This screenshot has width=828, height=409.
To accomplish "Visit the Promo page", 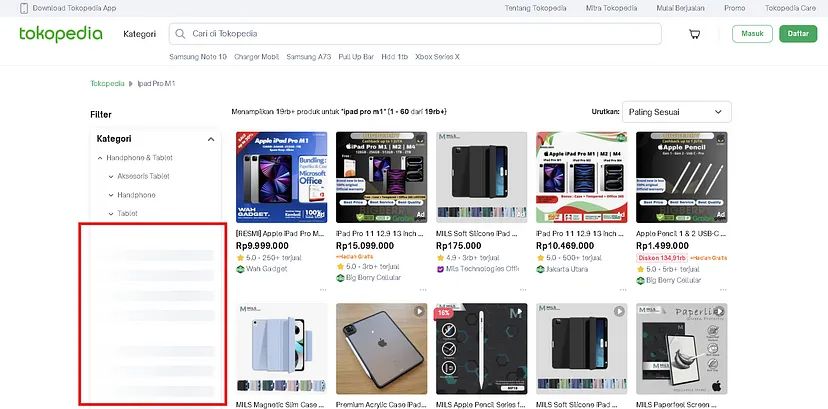I will pyautogui.click(x=735, y=8).
